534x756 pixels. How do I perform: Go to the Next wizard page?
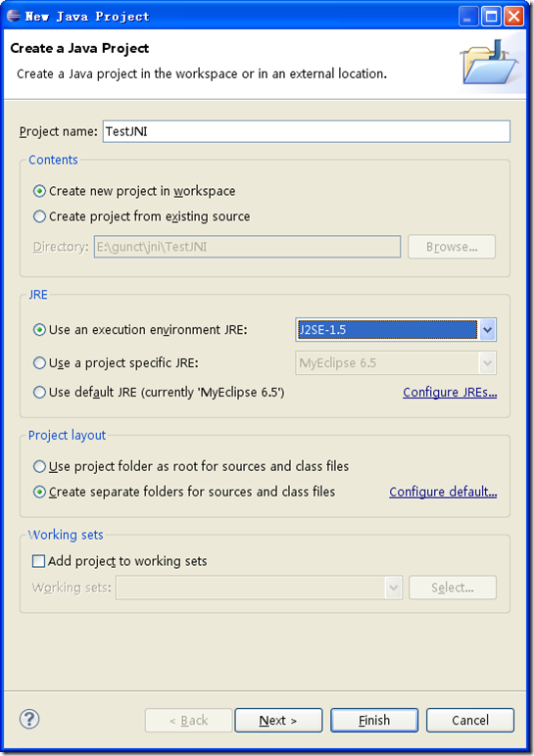(x=278, y=720)
